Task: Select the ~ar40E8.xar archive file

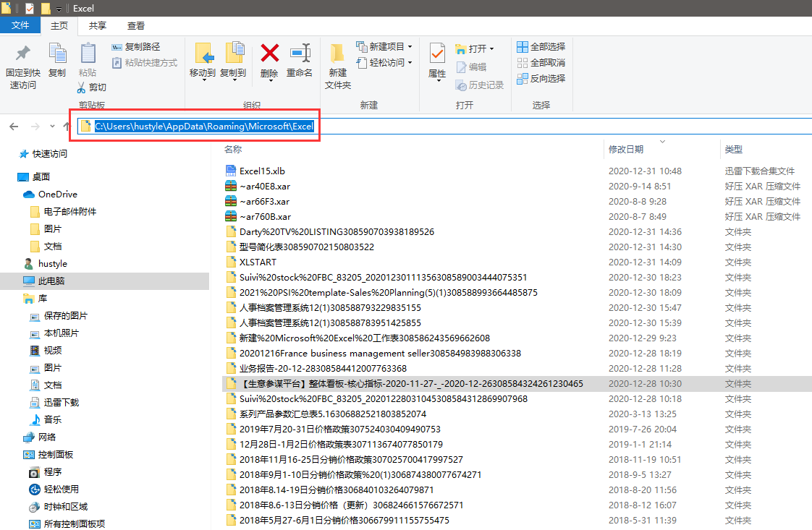Action: (x=265, y=187)
